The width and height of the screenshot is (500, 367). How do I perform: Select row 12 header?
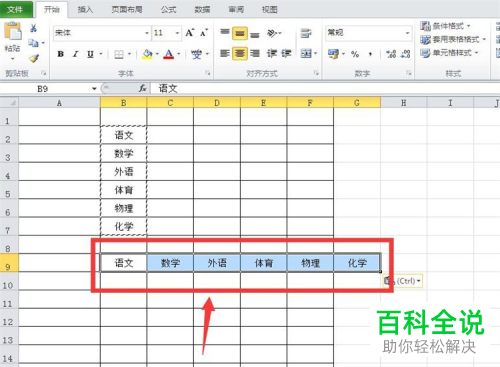coord(8,318)
